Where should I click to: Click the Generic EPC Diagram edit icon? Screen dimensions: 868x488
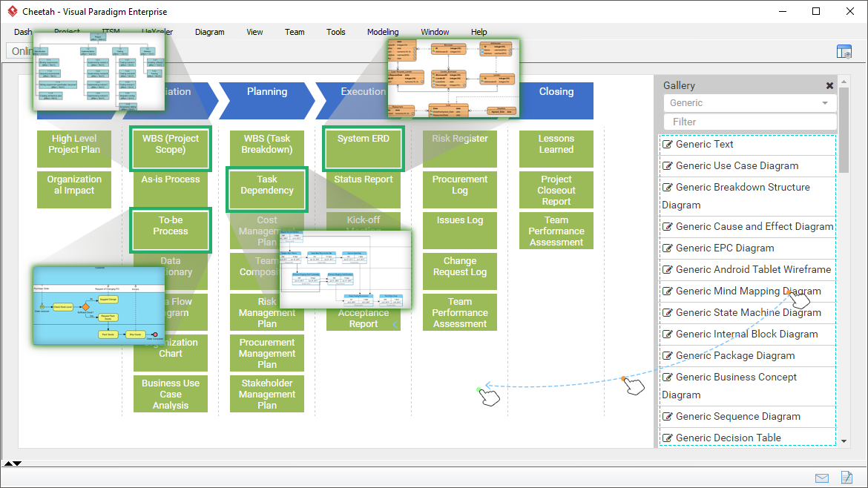point(668,248)
